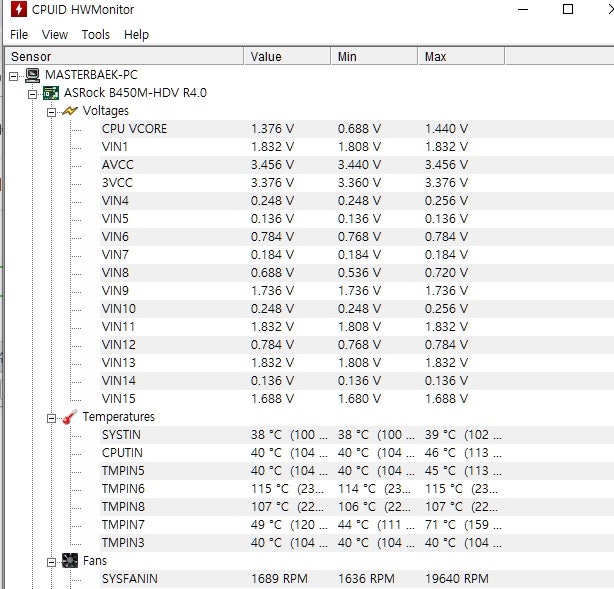Open the File menu
Viewport: 614px width, 589px height.
click(19, 34)
